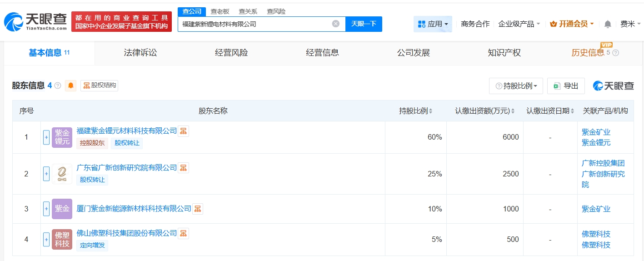The image size is (644, 261).
Task: Click the 天眼一下 search button
Action: [x=364, y=24]
